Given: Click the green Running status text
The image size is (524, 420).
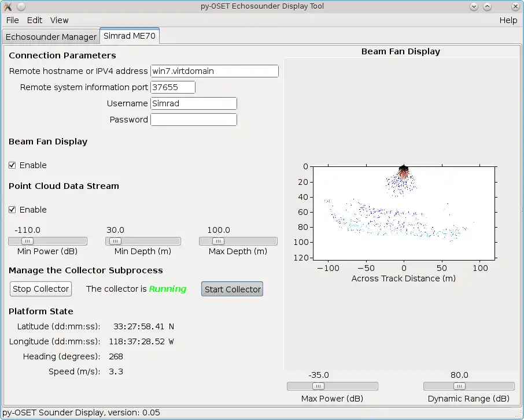Looking at the screenshot, I should click(x=167, y=289).
